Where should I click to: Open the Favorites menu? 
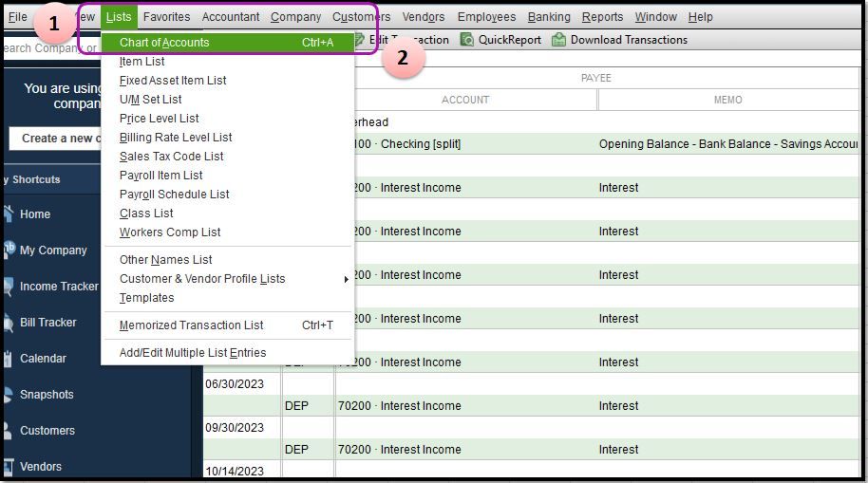coord(166,17)
